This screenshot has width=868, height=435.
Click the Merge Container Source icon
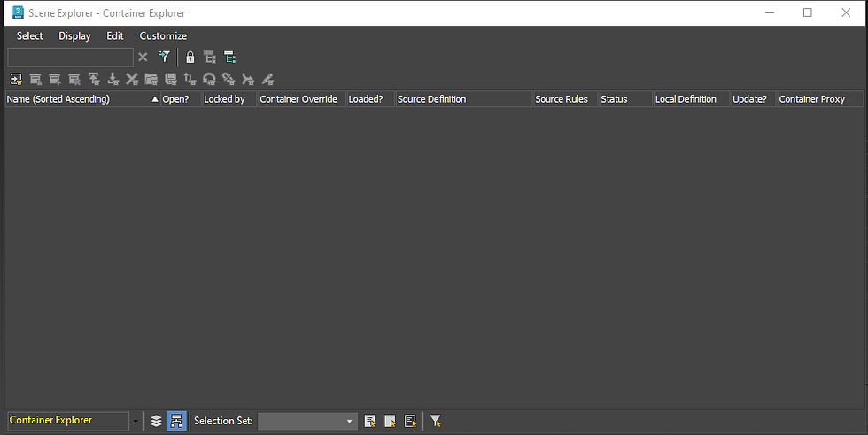pyautogui.click(x=248, y=79)
